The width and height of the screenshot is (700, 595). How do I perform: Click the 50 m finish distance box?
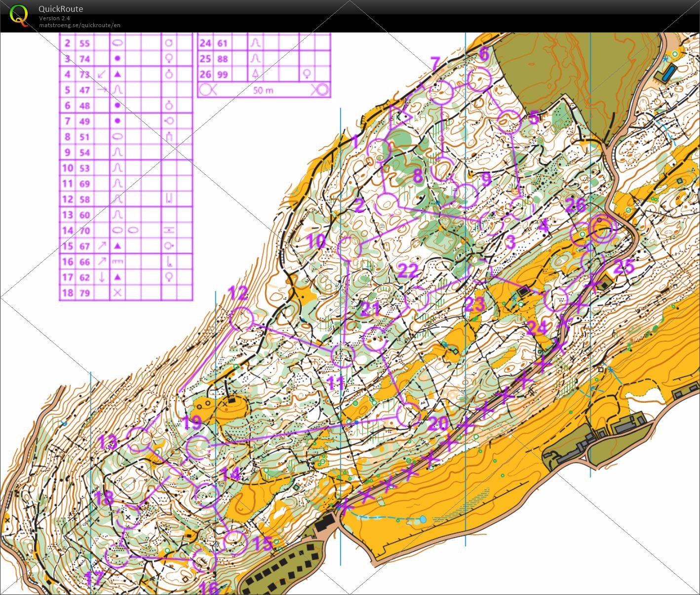[x=264, y=90]
